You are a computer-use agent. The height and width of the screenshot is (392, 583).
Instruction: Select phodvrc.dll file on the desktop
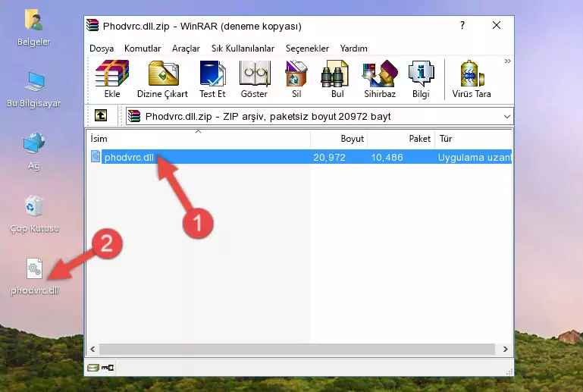pos(35,277)
